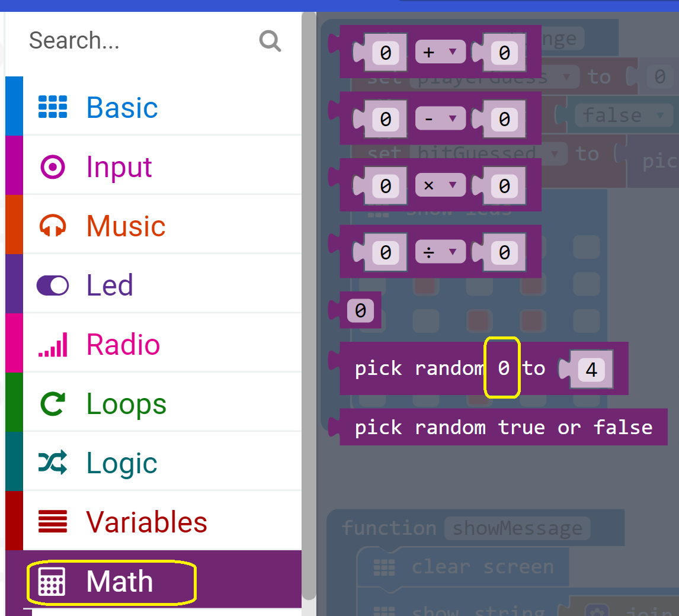Click the search magnifier icon

click(270, 40)
